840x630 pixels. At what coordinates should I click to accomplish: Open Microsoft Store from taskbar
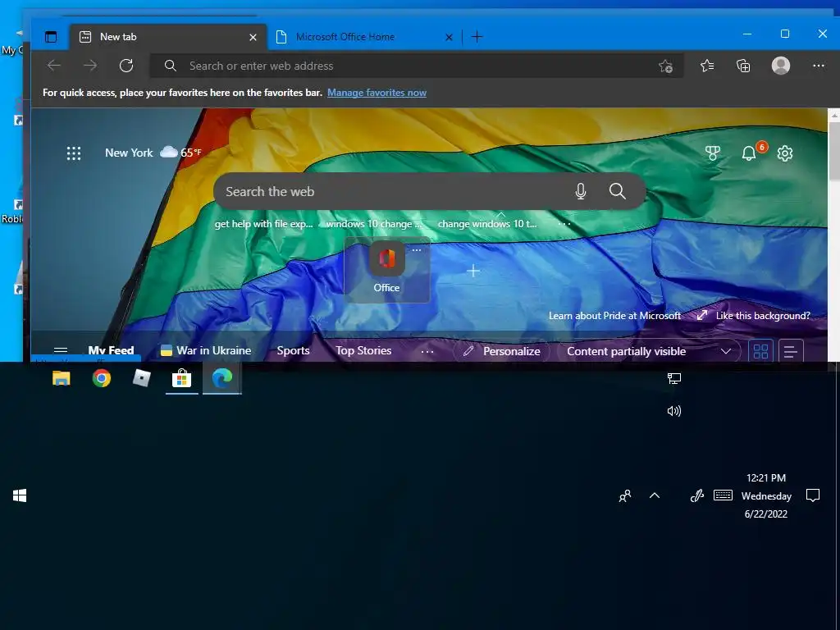[181, 379]
